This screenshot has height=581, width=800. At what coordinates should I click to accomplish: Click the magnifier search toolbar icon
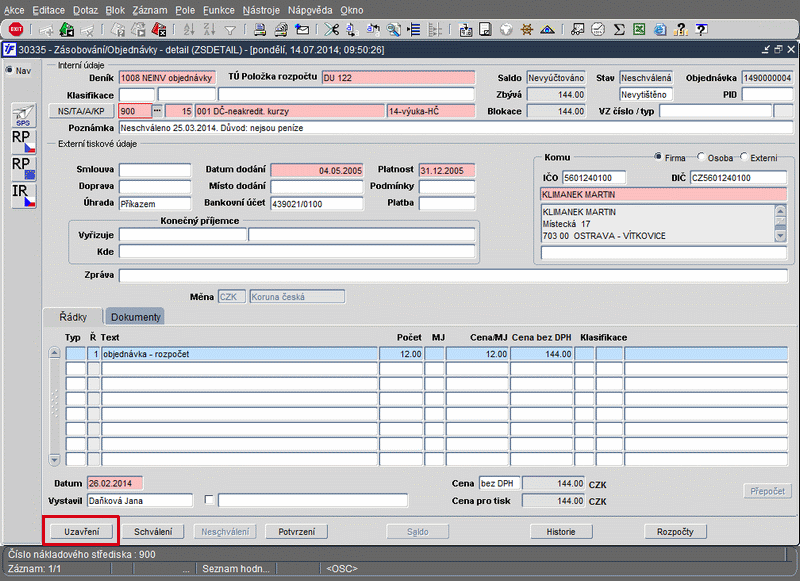point(393,30)
